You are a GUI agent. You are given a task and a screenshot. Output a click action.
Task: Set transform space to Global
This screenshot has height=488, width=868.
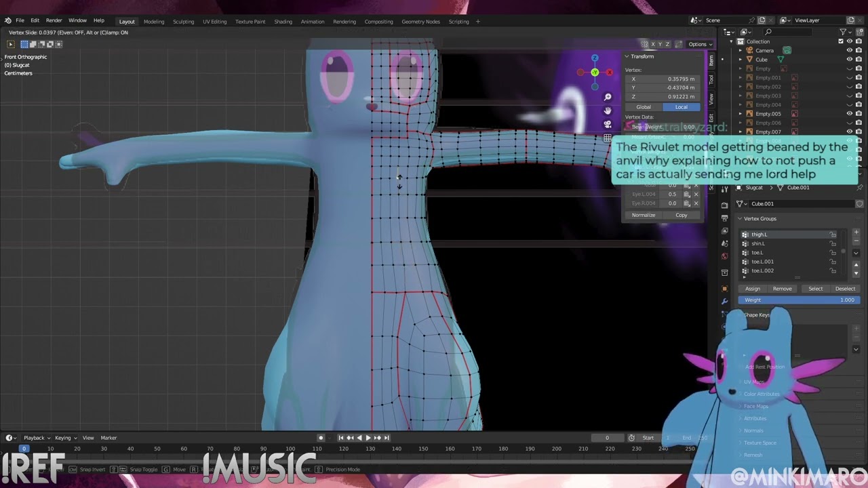coord(644,107)
